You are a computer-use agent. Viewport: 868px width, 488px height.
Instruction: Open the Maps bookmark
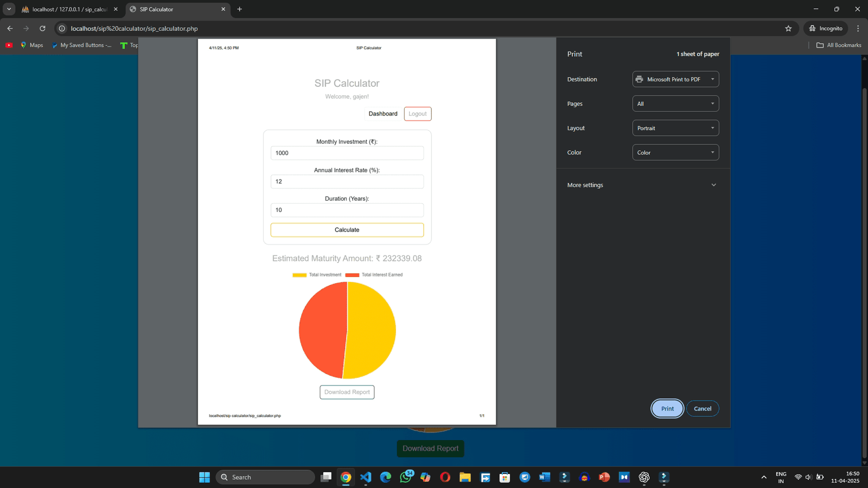31,45
